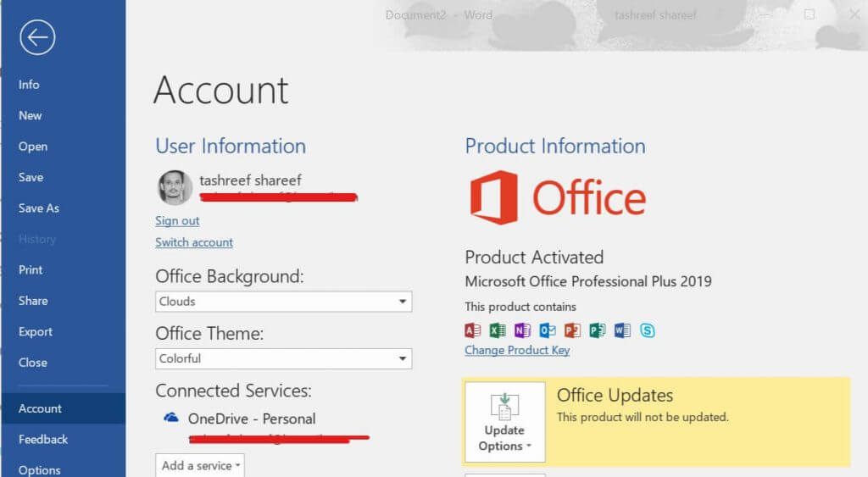Open the Export page
The image size is (868, 477).
pyautogui.click(x=35, y=332)
